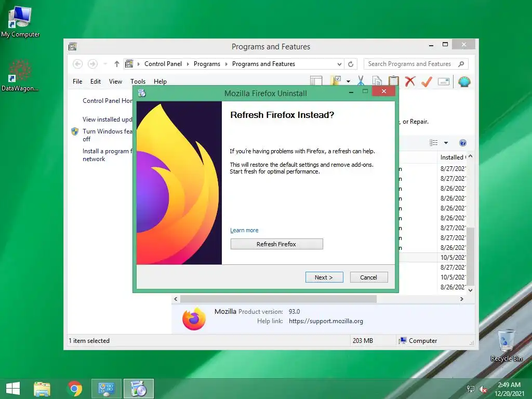Click the Up one level arrow
Image resolution: width=532 pixels, height=399 pixels.
coord(117,64)
